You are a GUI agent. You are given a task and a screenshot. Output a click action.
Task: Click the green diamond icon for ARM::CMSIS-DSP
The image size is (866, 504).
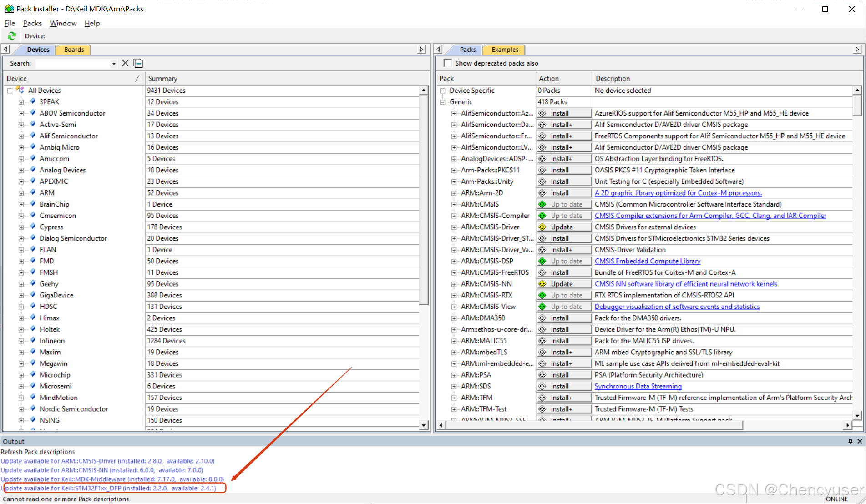tap(542, 261)
